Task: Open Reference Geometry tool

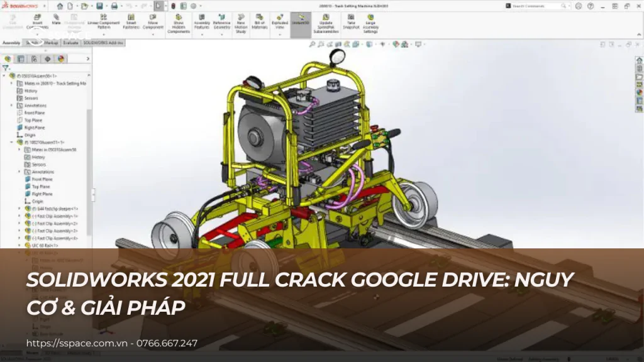Action: [222, 22]
